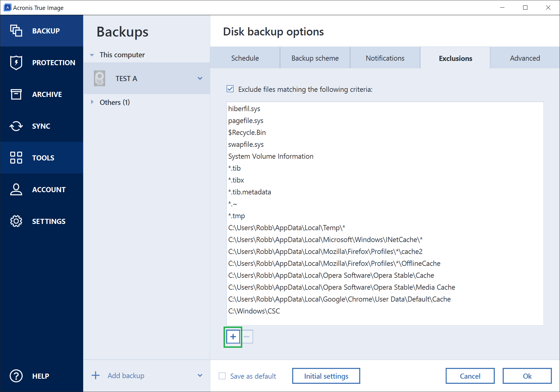Enable the Save as default checkbox
This screenshot has width=560, height=392.
tap(222, 376)
